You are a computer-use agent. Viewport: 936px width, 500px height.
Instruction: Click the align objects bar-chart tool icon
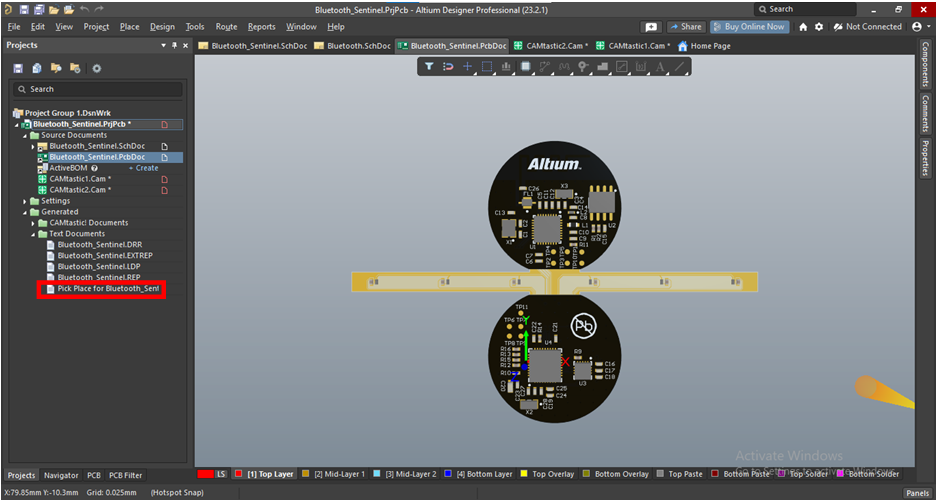click(506, 67)
